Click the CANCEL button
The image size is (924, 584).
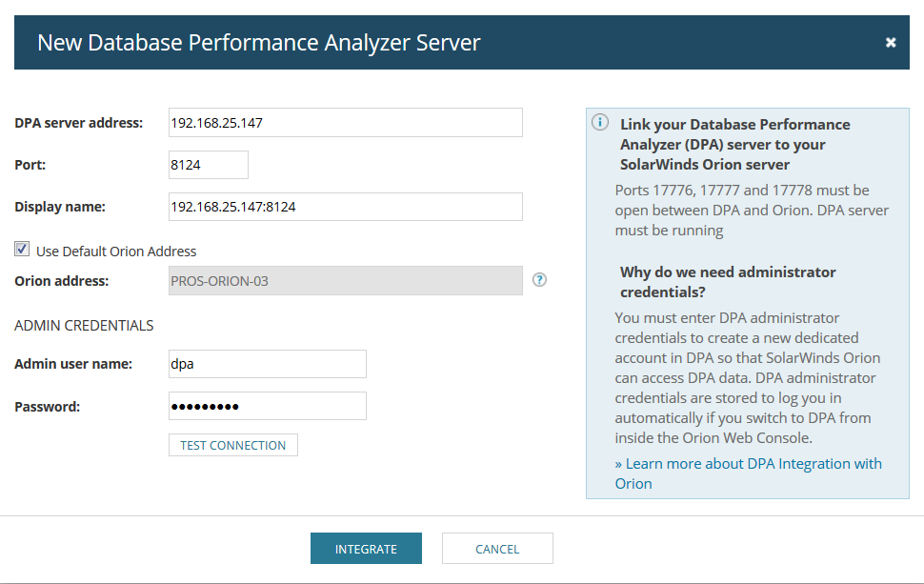point(497,549)
